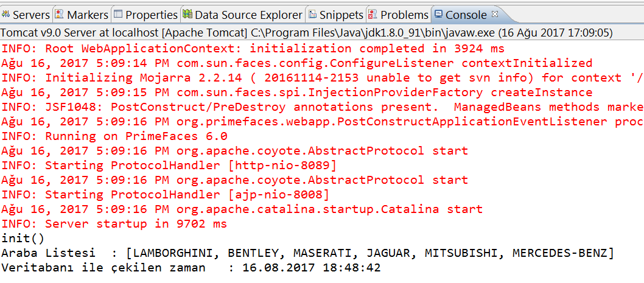Close the Console view tab

494,14
